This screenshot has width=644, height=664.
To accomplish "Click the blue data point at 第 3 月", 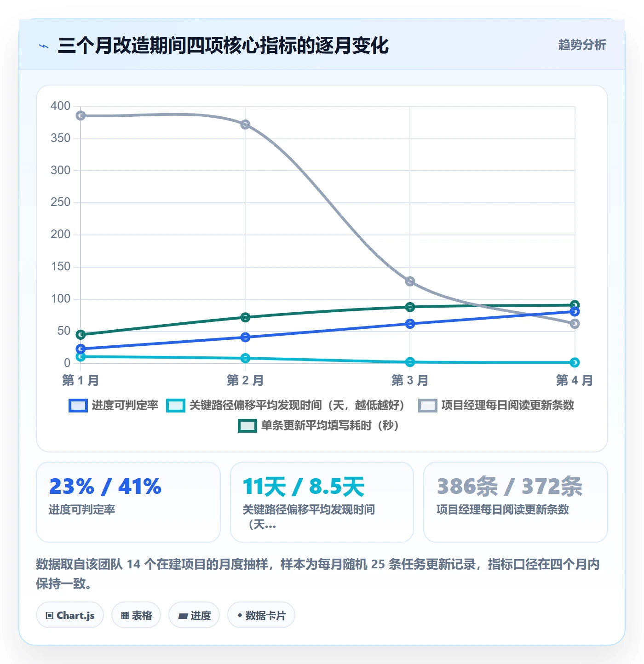I will (410, 324).
